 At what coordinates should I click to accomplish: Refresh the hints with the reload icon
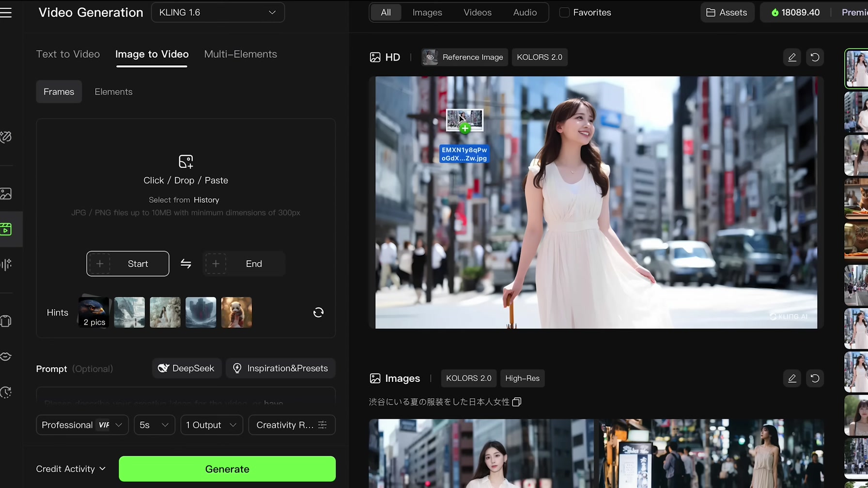click(x=318, y=313)
